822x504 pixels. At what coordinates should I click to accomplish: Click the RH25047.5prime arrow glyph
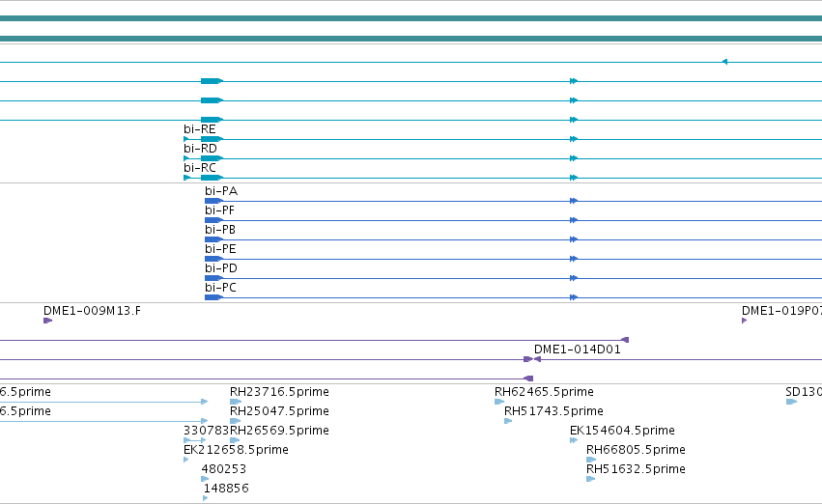[236, 421]
